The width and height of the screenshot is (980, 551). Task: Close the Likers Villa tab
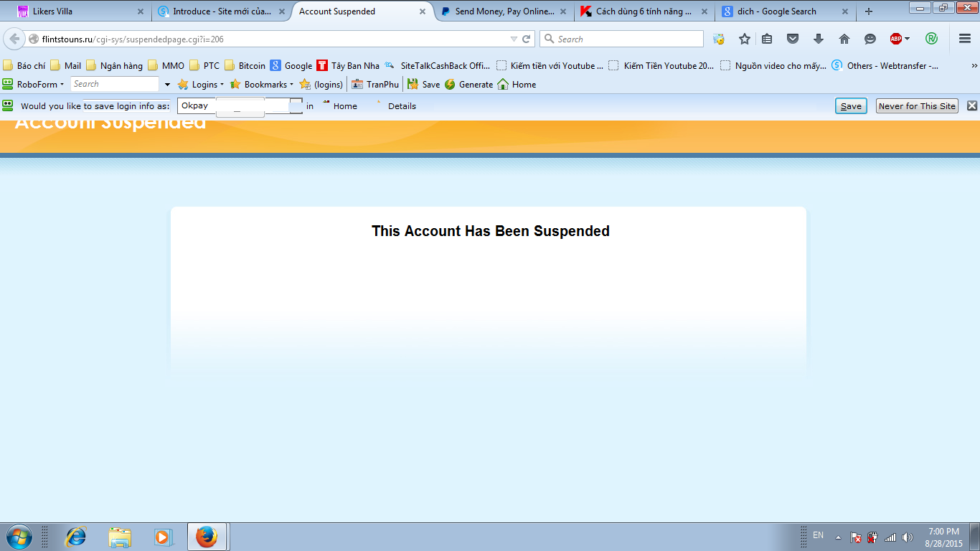tap(140, 11)
